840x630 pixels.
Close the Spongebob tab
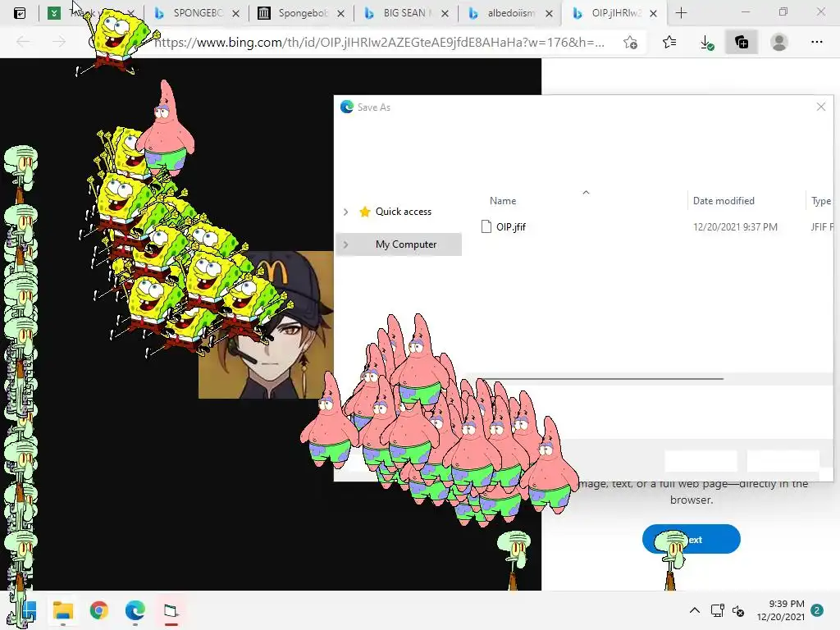coord(340,13)
